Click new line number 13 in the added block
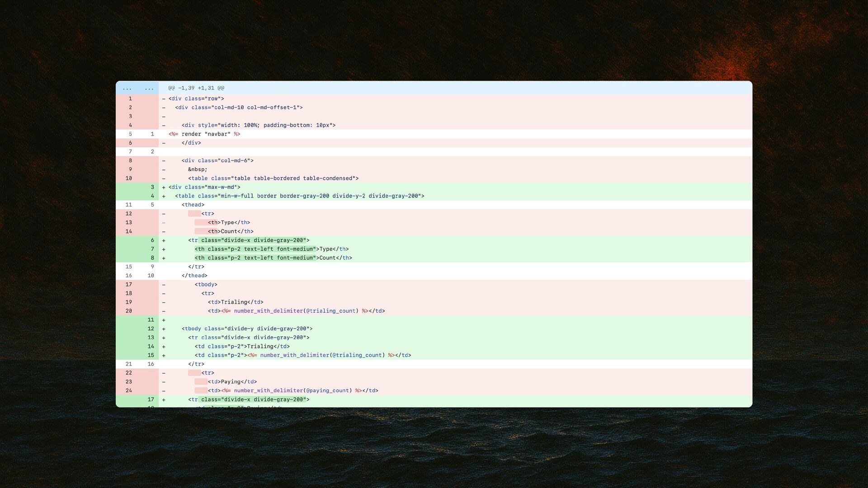Screen dimensions: 868x488 [151, 338]
